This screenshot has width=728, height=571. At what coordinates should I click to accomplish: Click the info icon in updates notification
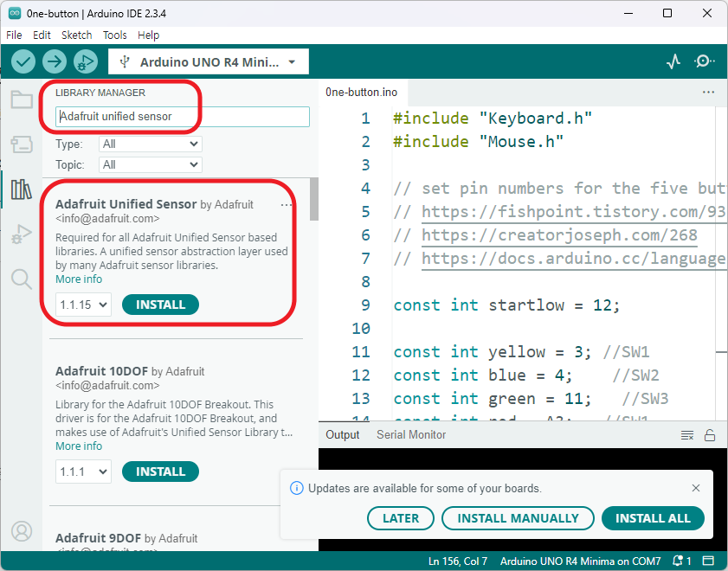[x=296, y=488]
